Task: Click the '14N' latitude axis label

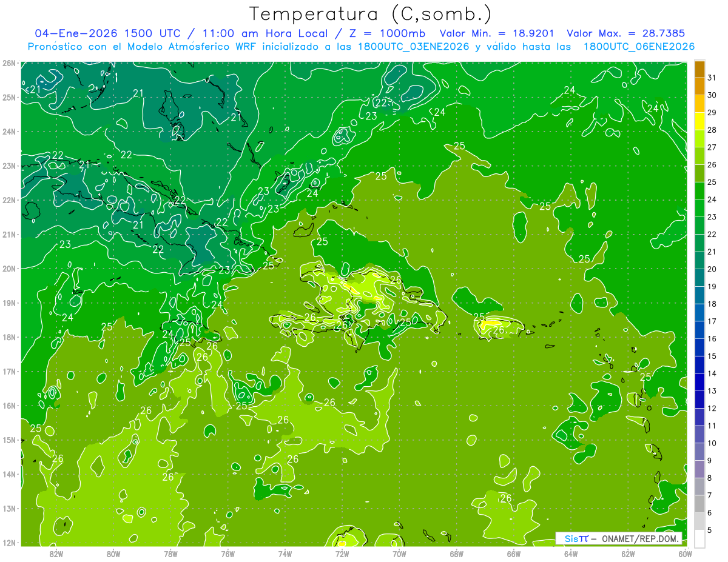Action: [8, 474]
